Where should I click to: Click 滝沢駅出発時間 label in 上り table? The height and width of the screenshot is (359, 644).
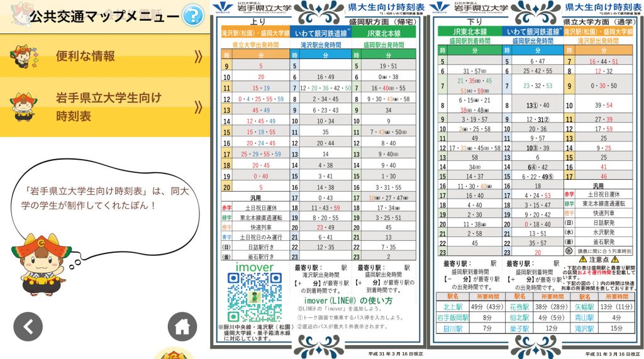(x=321, y=45)
